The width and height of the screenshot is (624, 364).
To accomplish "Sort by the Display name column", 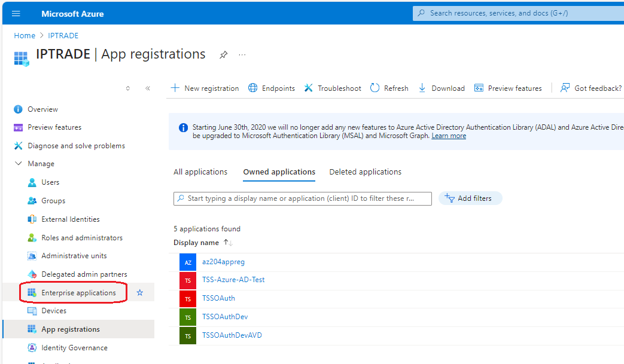I will (x=203, y=243).
